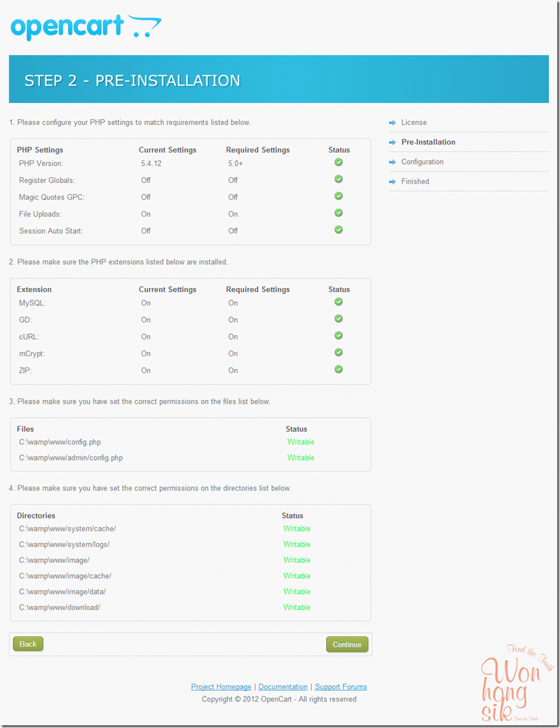
Task: Click the C:\wamp\www/system/logs/ directory path
Action: click(x=65, y=545)
